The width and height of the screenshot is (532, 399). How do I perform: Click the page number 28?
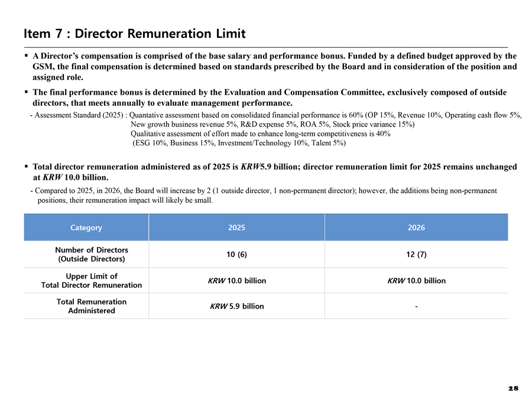pyautogui.click(x=512, y=388)
